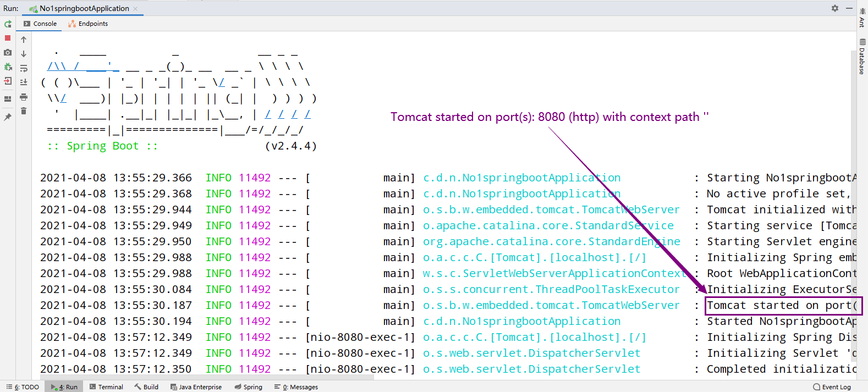Screen dimensions: 868x392
Task: Open the Terminal tool window
Action: [x=106, y=387]
